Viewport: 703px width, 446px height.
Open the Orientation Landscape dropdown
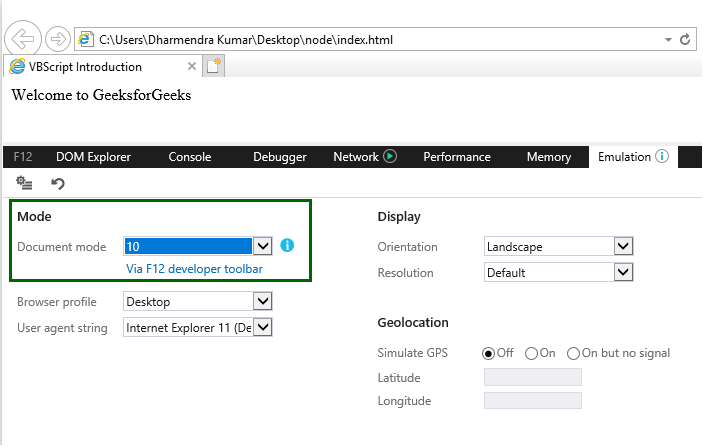623,246
